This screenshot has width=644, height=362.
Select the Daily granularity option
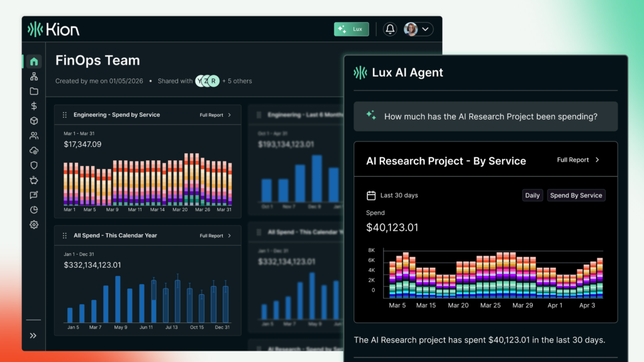click(532, 195)
